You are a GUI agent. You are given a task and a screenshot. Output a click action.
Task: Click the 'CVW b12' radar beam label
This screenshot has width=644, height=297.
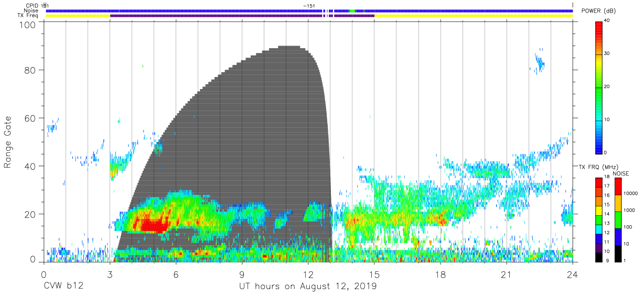pyautogui.click(x=63, y=287)
